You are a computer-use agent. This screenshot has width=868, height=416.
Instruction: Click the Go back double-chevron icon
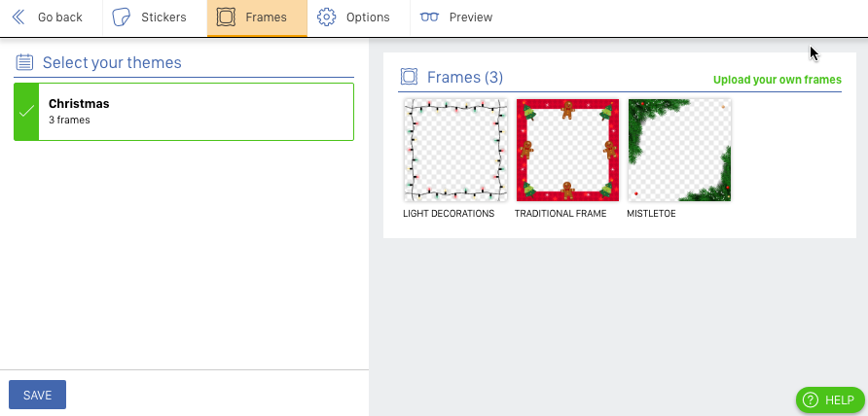(x=18, y=17)
